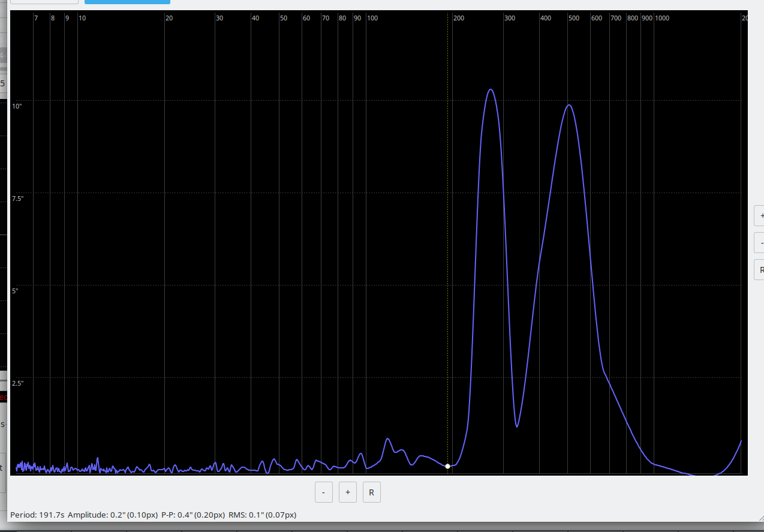Click the 5" vertical axis label
This screenshot has height=532, width=764.
pos(15,291)
